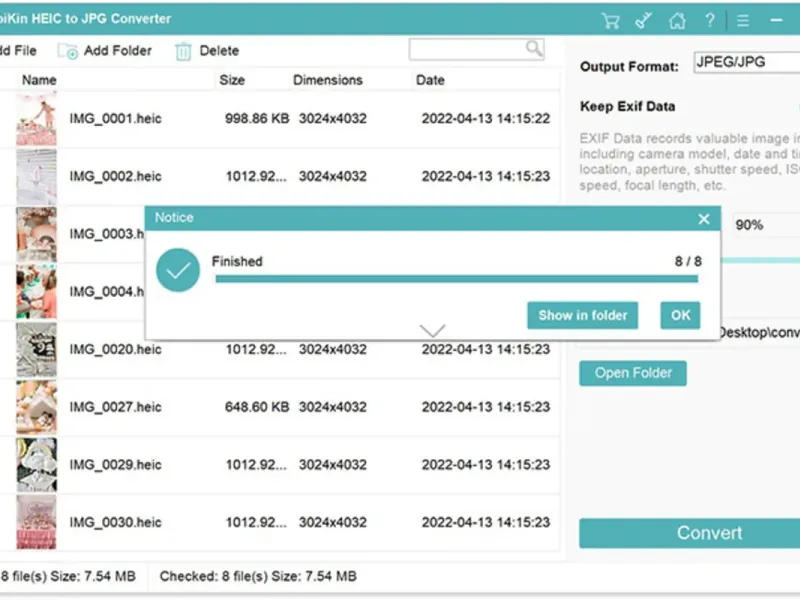The image size is (800, 600).
Task: Click the 8 / 8 progress counter
Action: point(688,262)
